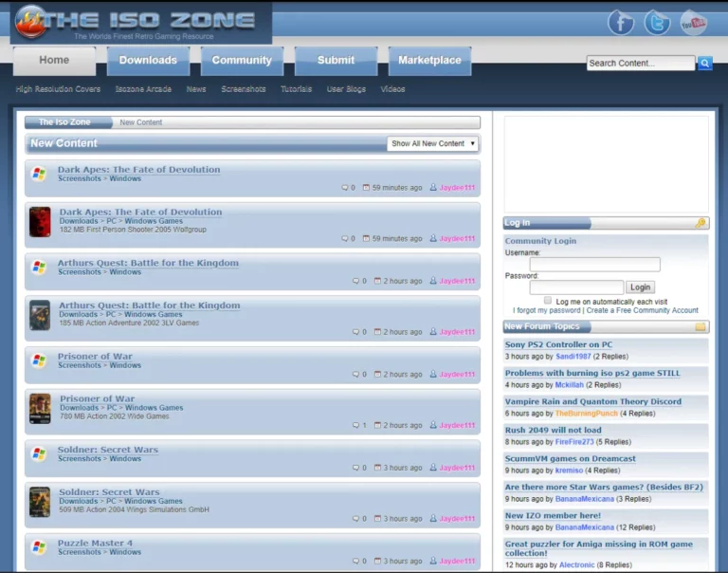Open Screenshots submenu link
Screen dimensions: 728x573
[244, 89]
